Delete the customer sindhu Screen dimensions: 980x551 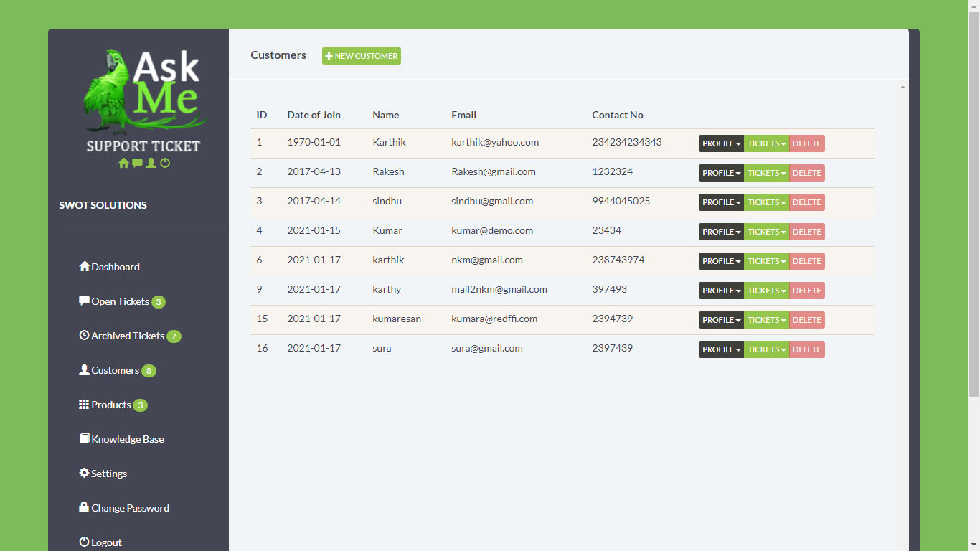point(806,202)
